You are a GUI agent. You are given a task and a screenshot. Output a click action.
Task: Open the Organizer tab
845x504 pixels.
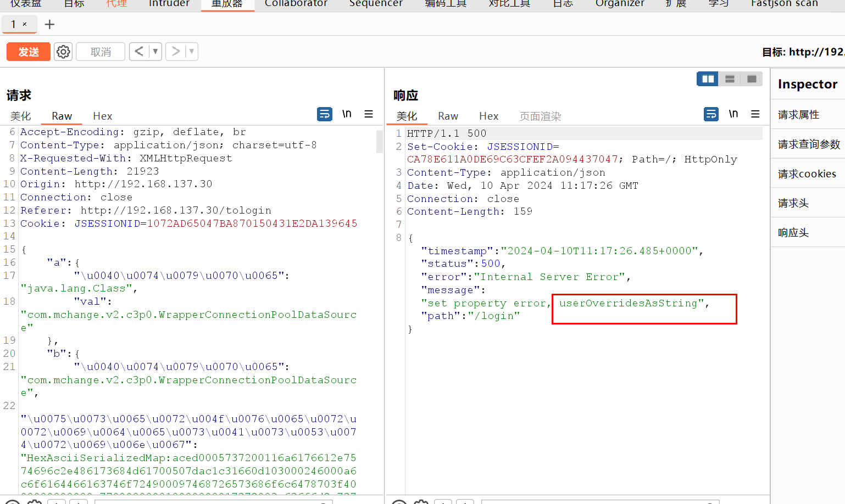coord(620,3)
